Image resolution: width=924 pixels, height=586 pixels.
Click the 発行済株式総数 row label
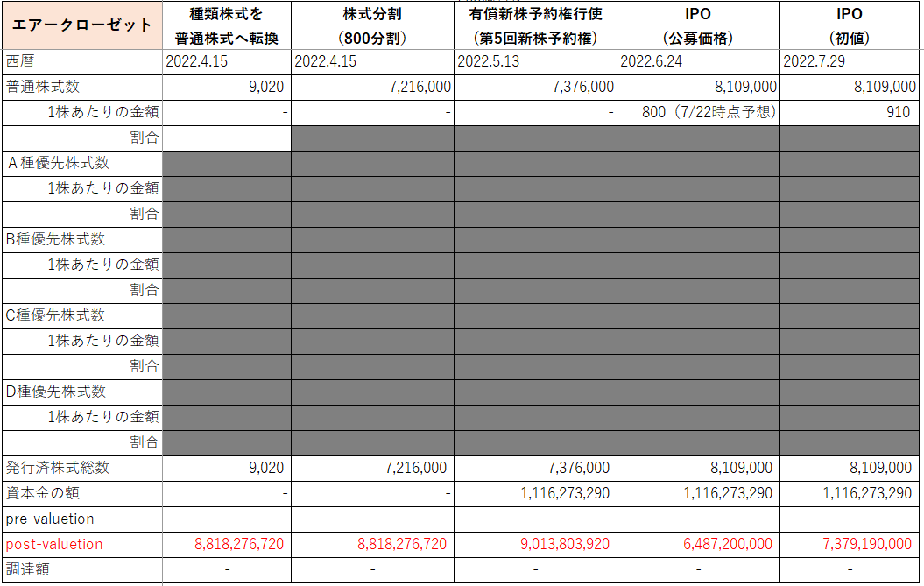(58, 468)
